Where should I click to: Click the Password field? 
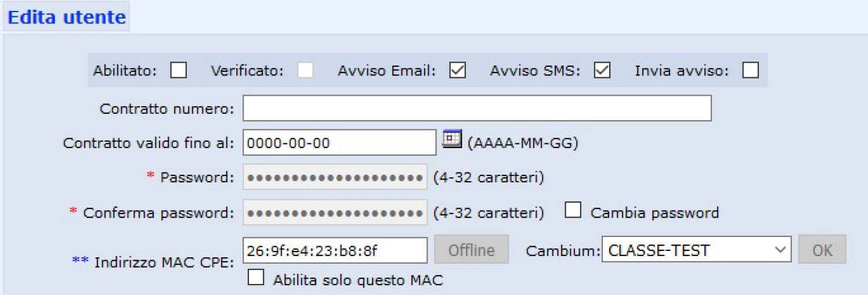[x=335, y=177]
